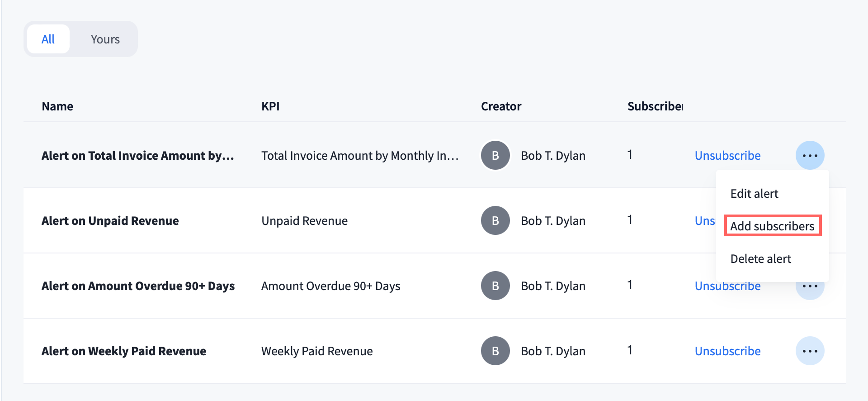Select Delete alert from the menu

[x=760, y=259]
